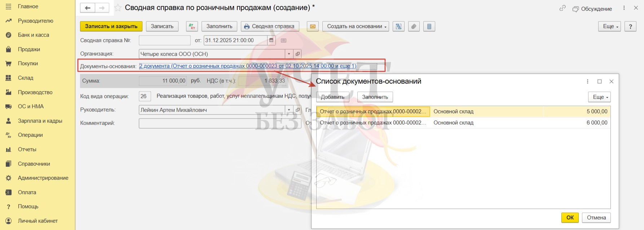Screen dimensions: 644x230
Task: Expand the Создать на основании dropdown
Action: pos(356,26)
